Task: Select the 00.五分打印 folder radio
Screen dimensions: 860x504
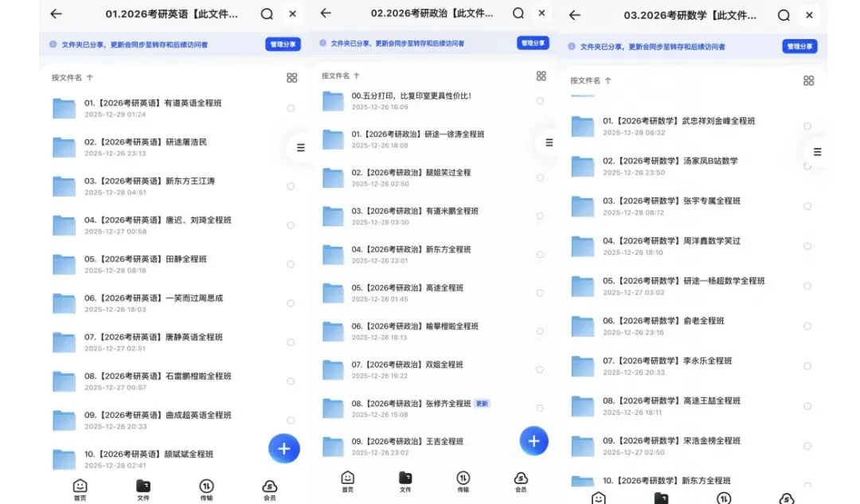Action: 540,101
